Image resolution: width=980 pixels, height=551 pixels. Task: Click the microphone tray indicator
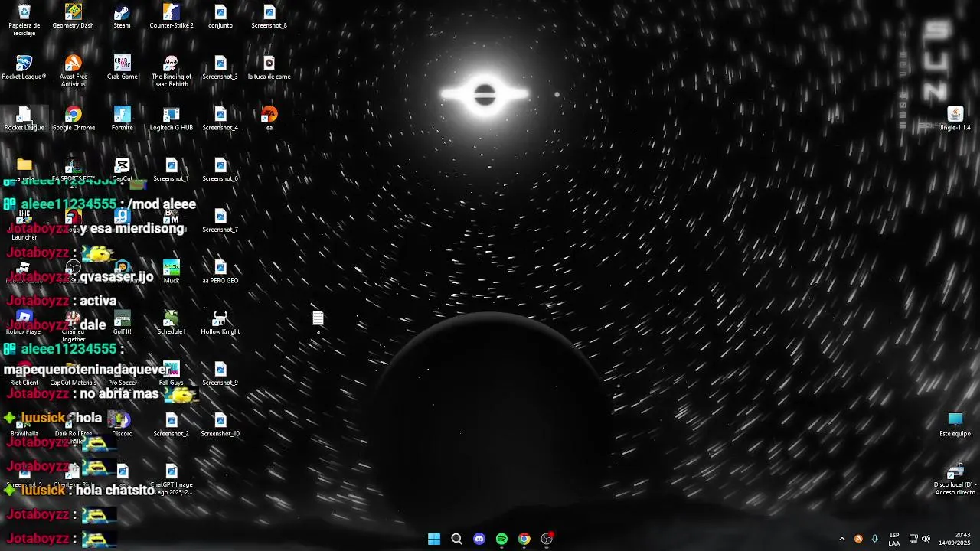874,539
